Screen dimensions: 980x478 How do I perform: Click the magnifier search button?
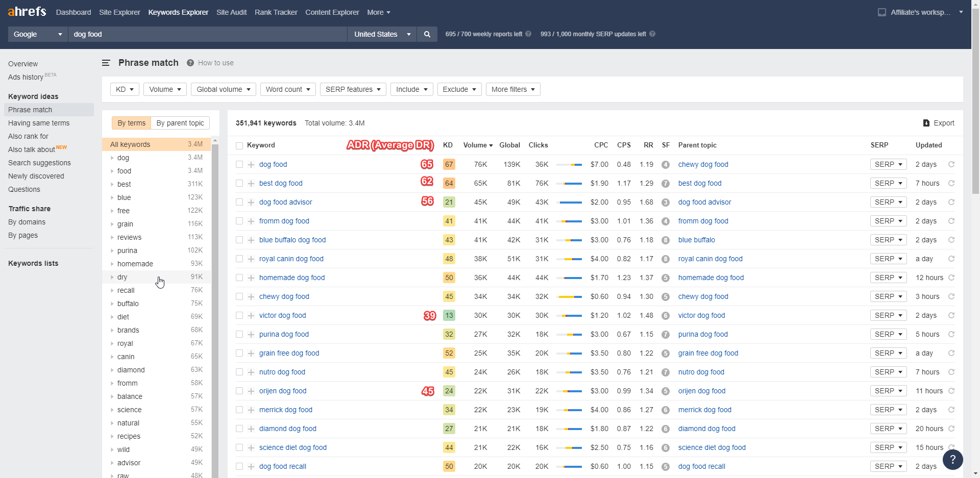(427, 34)
